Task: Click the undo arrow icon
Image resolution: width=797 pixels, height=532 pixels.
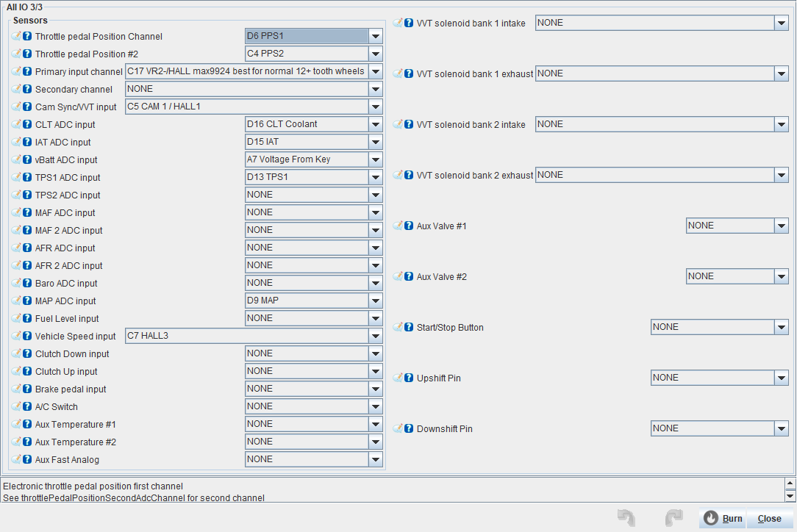Action: (626, 518)
